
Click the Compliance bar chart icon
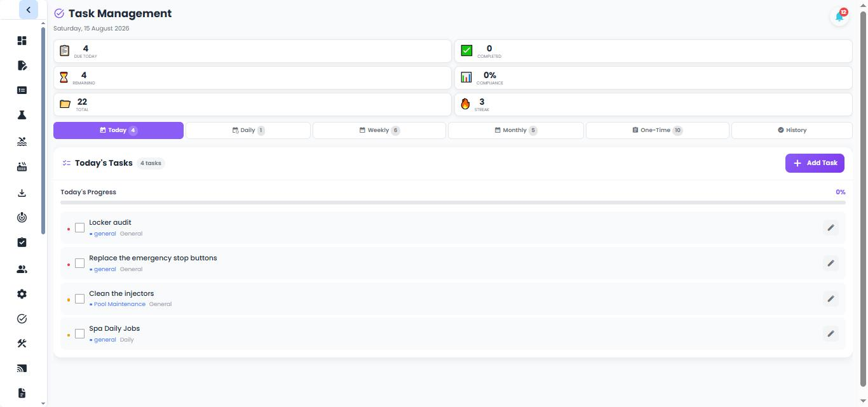466,77
